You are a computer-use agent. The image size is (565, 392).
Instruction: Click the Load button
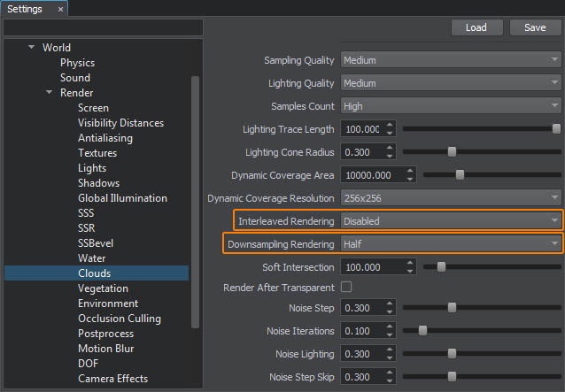pyautogui.click(x=476, y=27)
